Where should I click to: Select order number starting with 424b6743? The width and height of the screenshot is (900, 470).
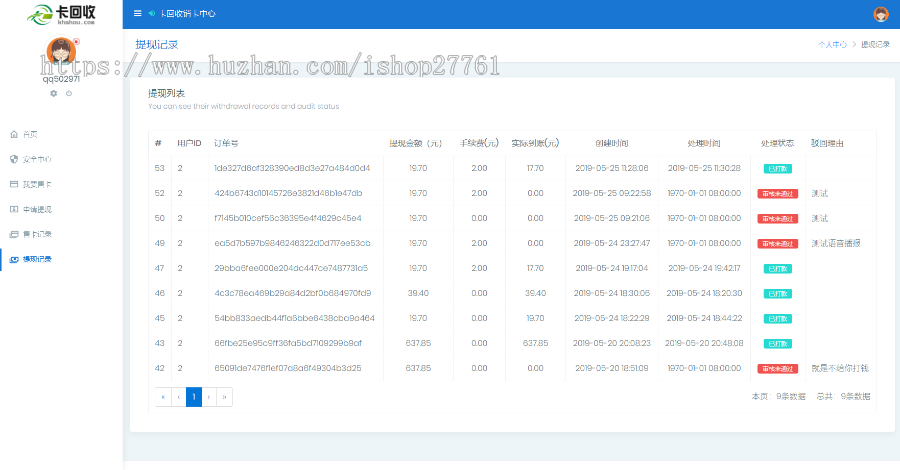tap(288, 193)
